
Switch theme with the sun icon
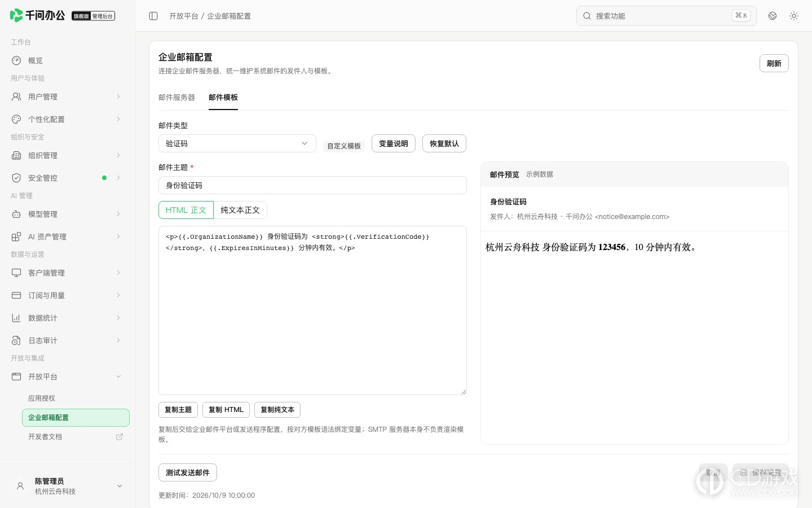click(x=794, y=16)
